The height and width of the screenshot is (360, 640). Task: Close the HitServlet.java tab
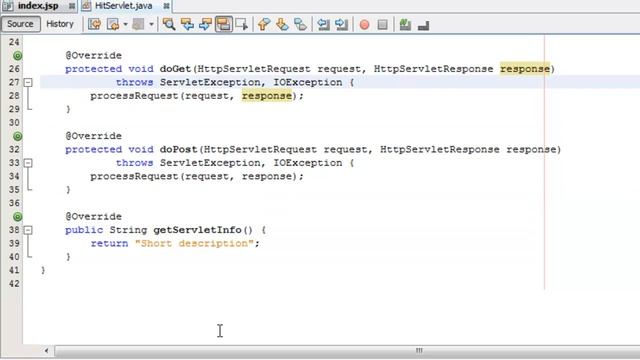point(166,6)
